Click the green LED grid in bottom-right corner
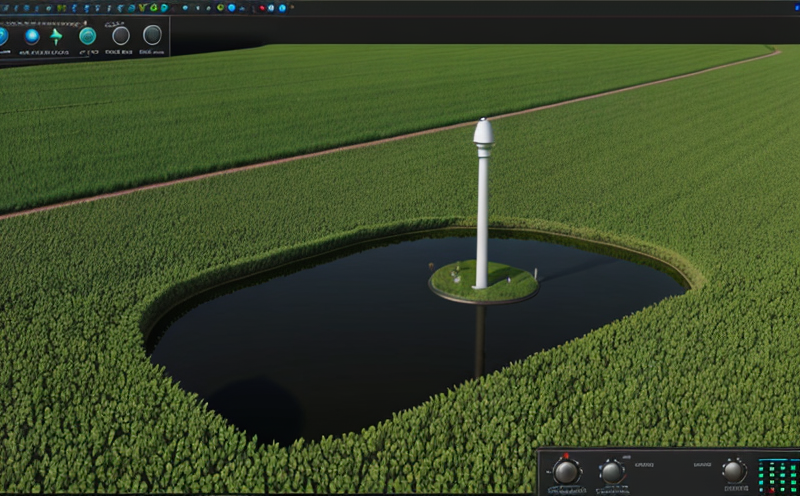This screenshot has height=496, width=800. 779,475
